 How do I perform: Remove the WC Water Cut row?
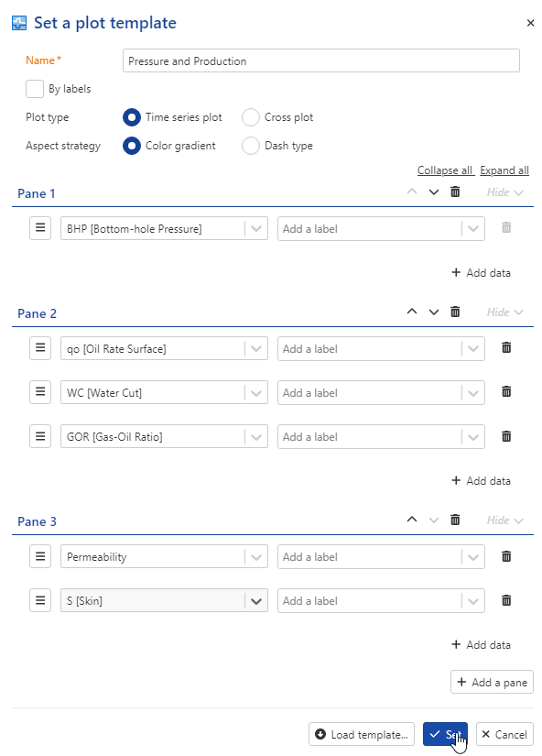click(506, 391)
